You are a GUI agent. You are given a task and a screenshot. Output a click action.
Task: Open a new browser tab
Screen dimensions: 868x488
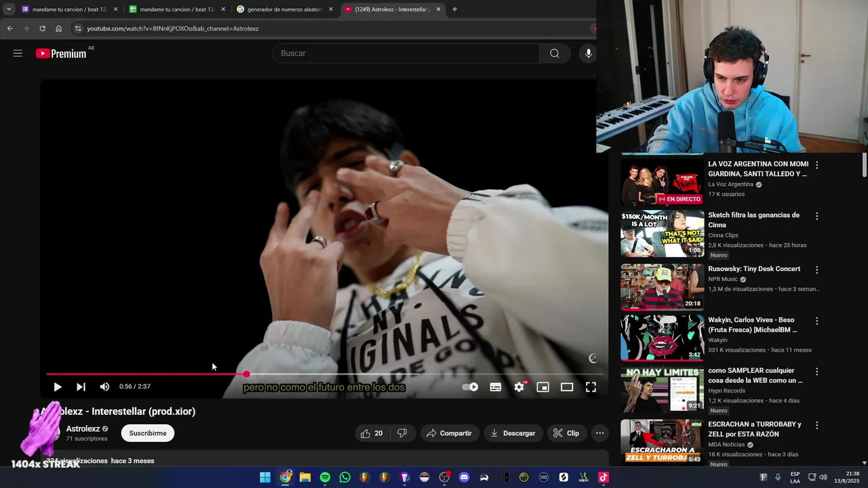click(x=454, y=9)
